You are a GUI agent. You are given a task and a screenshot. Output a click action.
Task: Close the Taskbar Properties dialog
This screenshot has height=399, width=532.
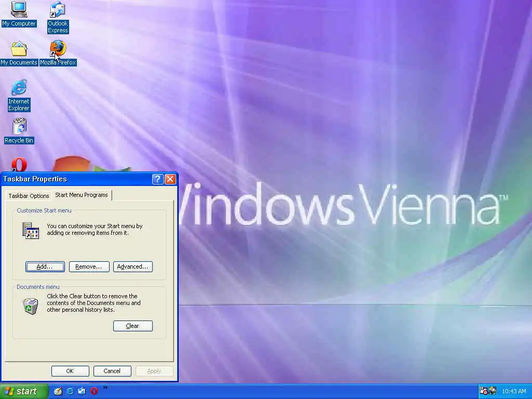pyautogui.click(x=170, y=179)
